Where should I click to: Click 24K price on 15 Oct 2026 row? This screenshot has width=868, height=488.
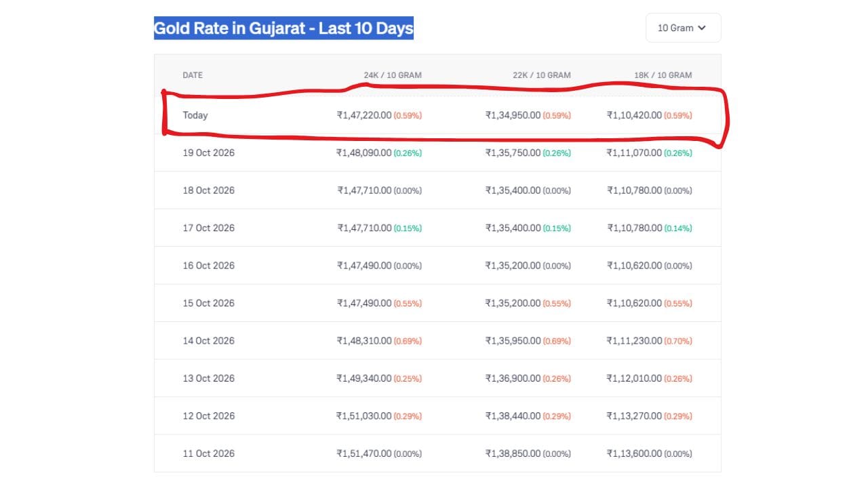(x=364, y=303)
